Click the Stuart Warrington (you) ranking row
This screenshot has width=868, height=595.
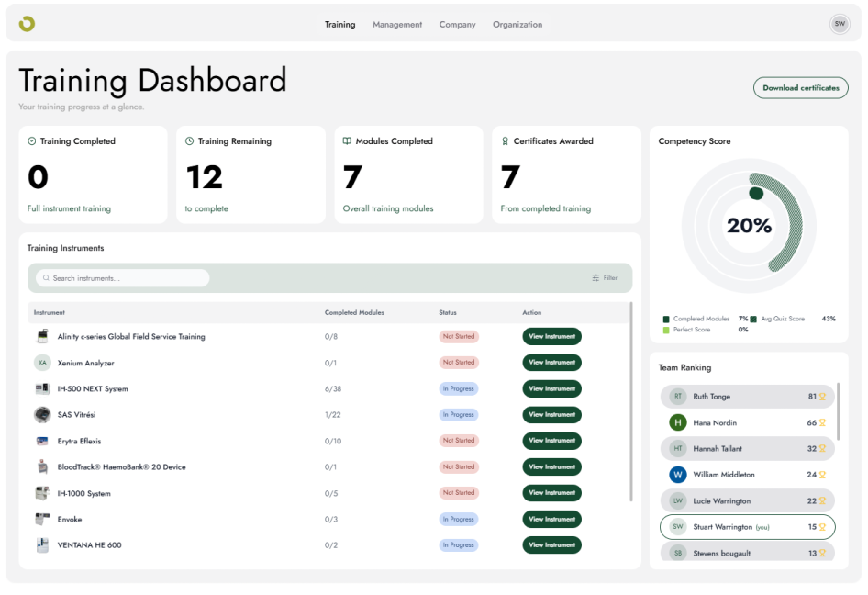(747, 527)
